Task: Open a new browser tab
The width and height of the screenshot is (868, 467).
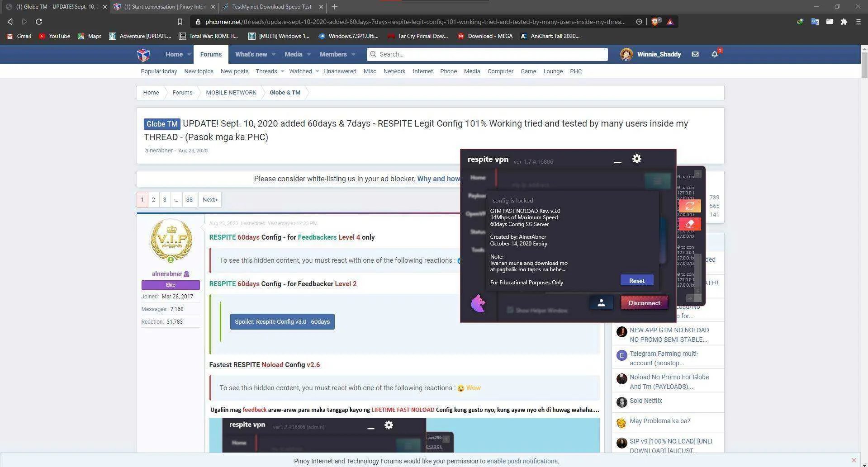Action: tap(335, 7)
